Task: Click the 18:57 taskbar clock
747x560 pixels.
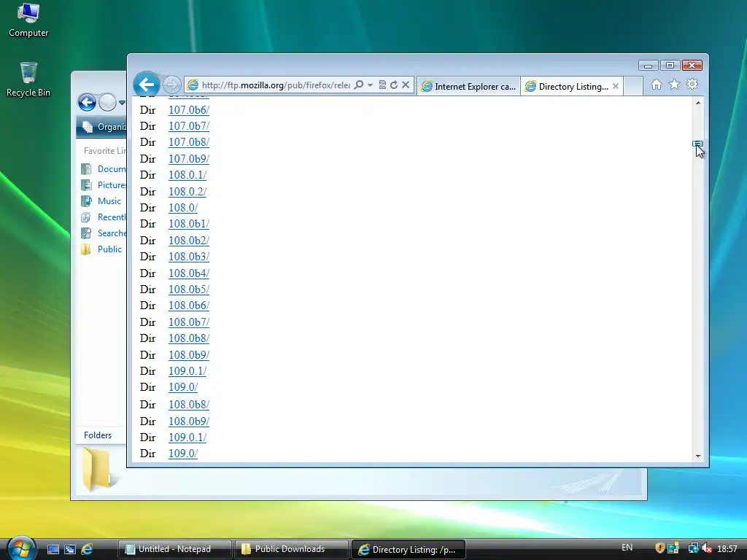Action: click(727, 549)
